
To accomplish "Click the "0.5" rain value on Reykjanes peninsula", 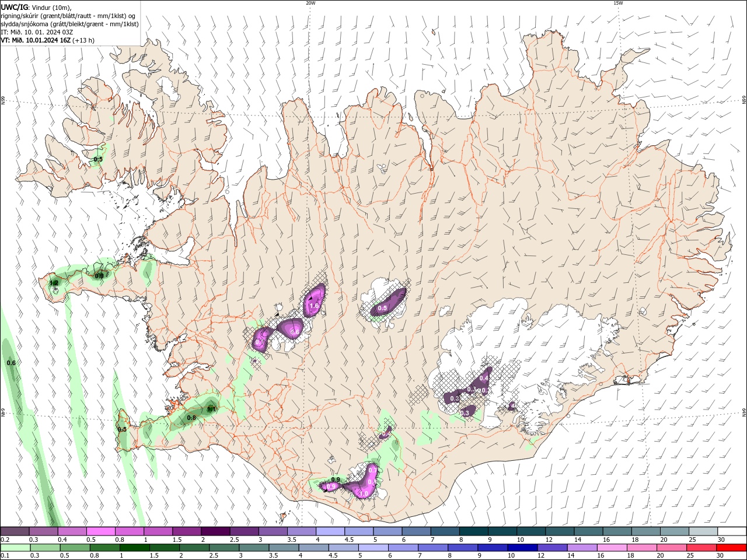I will point(122,429).
